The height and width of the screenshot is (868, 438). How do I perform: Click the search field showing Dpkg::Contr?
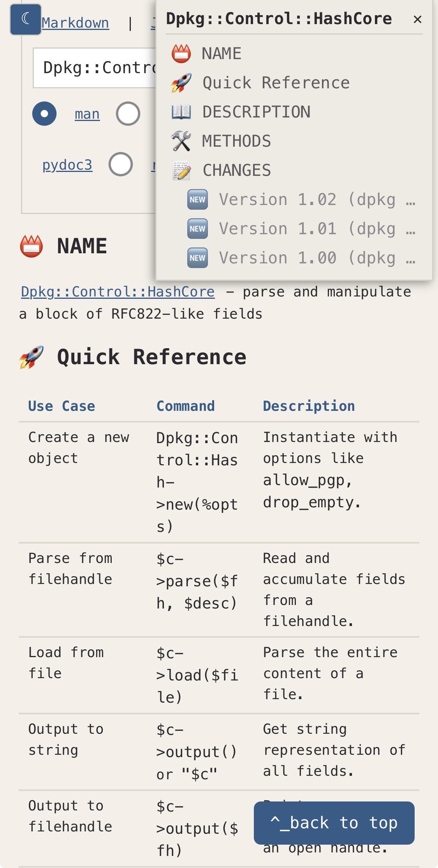[95, 68]
